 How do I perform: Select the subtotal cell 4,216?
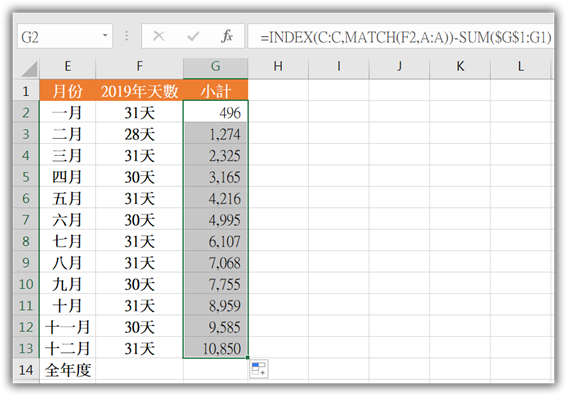[x=216, y=198]
